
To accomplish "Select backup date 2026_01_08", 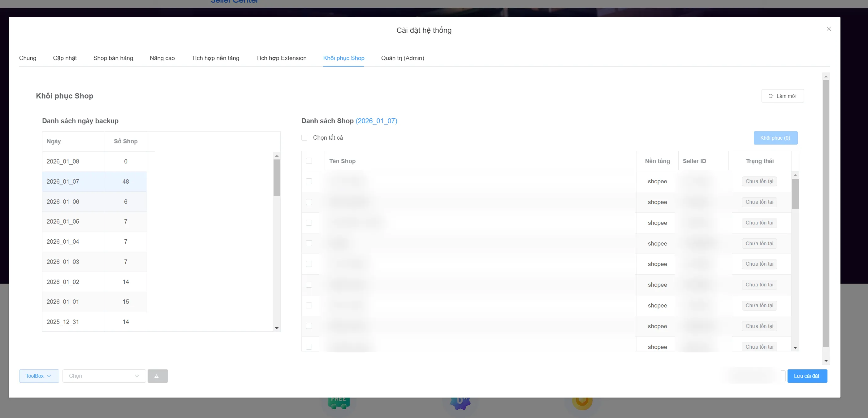I will click(x=94, y=161).
